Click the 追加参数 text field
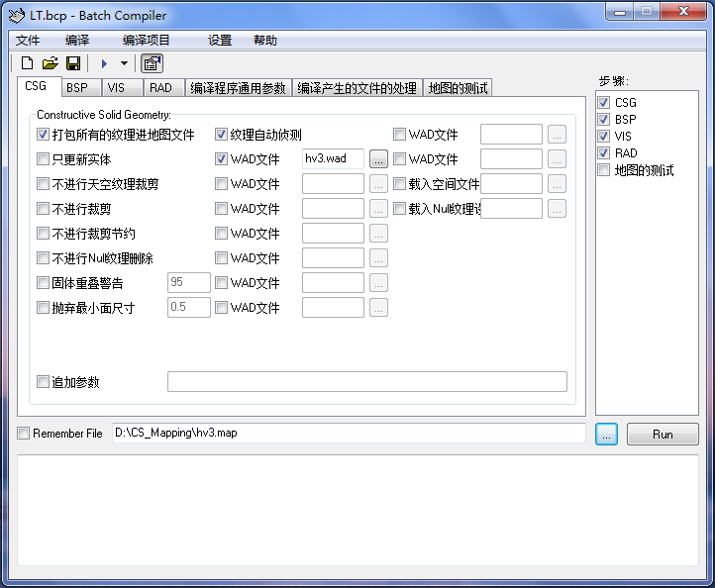Image resolution: width=715 pixels, height=588 pixels. click(x=367, y=381)
